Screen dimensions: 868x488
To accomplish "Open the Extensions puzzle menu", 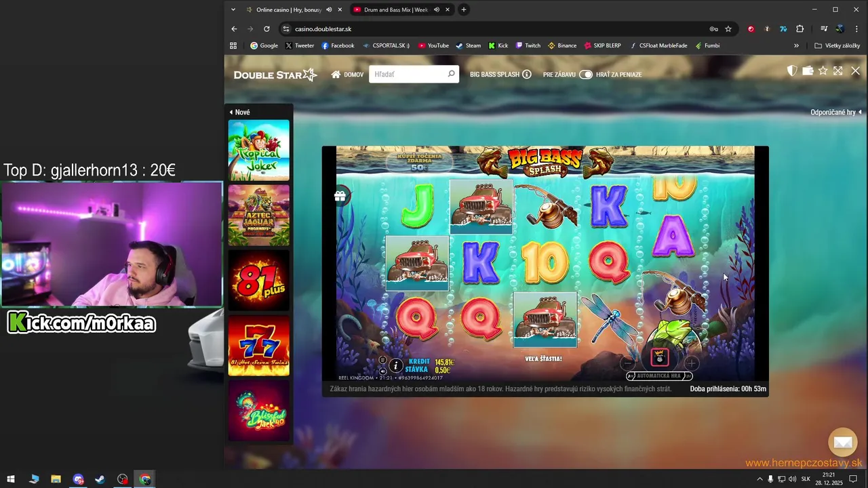I will pyautogui.click(x=800, y=28).
